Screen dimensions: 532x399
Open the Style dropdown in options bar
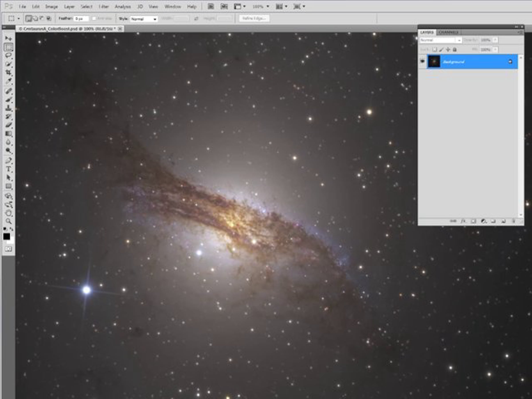[x=144, y=19]
